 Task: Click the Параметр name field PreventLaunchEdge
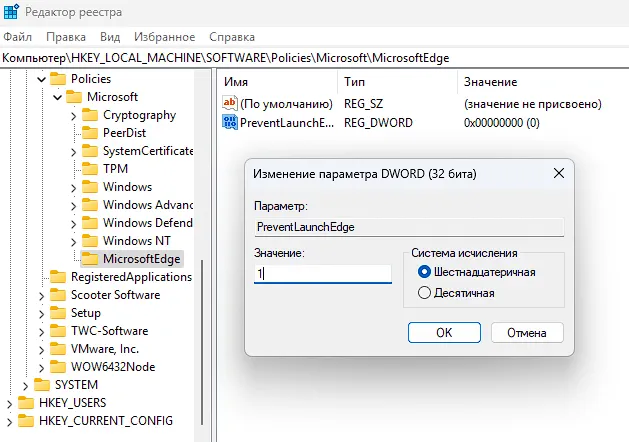[x=409, y=227]
